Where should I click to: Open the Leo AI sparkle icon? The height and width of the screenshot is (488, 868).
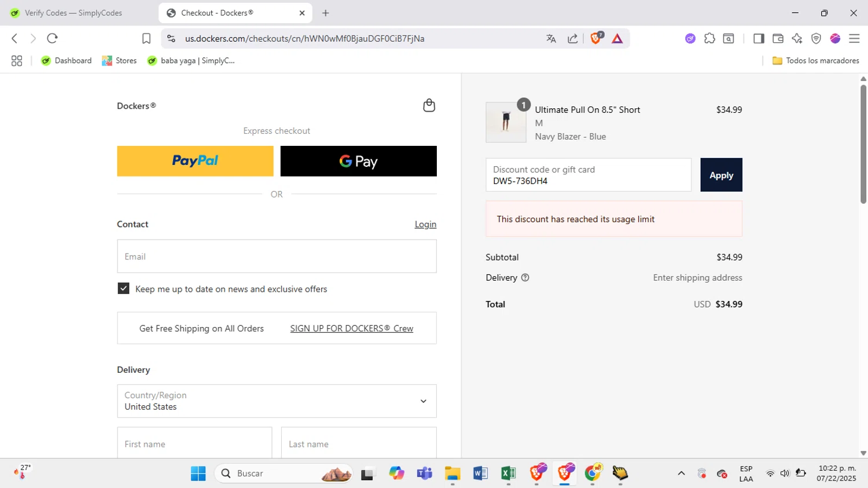coord(797,38)
